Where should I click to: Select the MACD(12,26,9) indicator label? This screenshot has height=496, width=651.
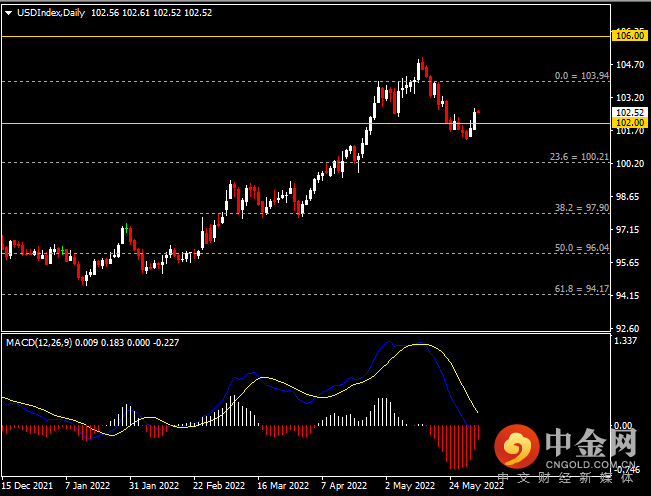(x=39, y=343)
